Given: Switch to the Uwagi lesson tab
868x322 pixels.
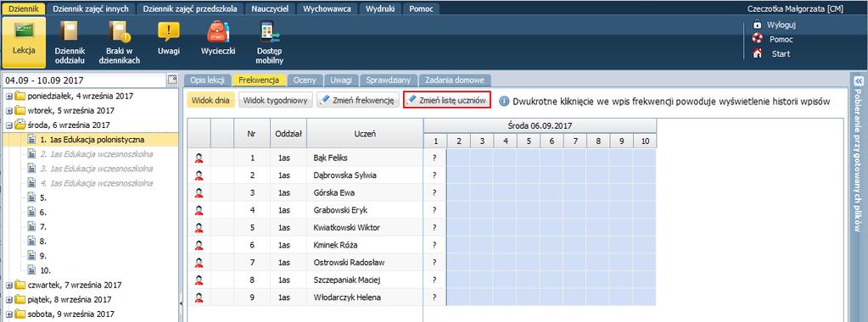Looking at the screenshot, I should pyautogui.click(x=341, y=80).
